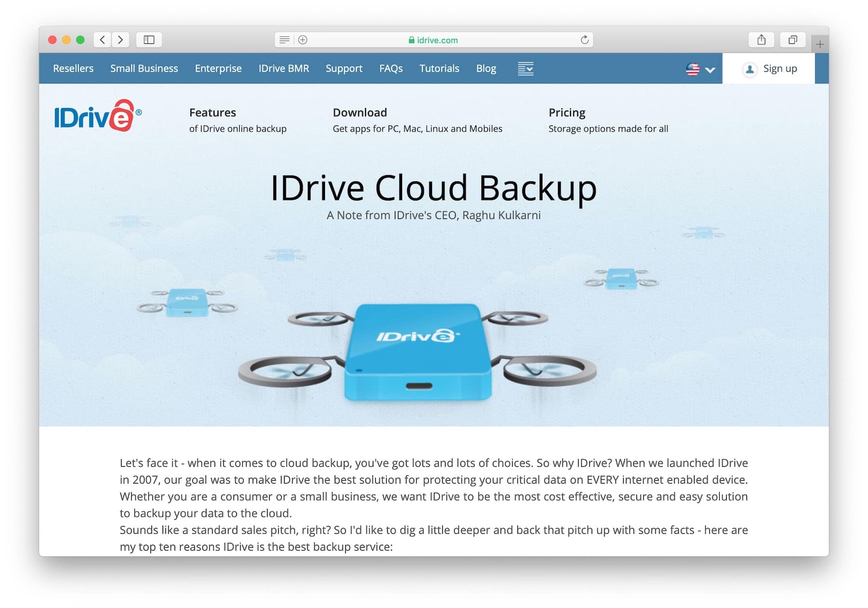868x608 pixels.
Task: Expand the language selection chevron
Action: pyautogui.click(x=709, y=70)
